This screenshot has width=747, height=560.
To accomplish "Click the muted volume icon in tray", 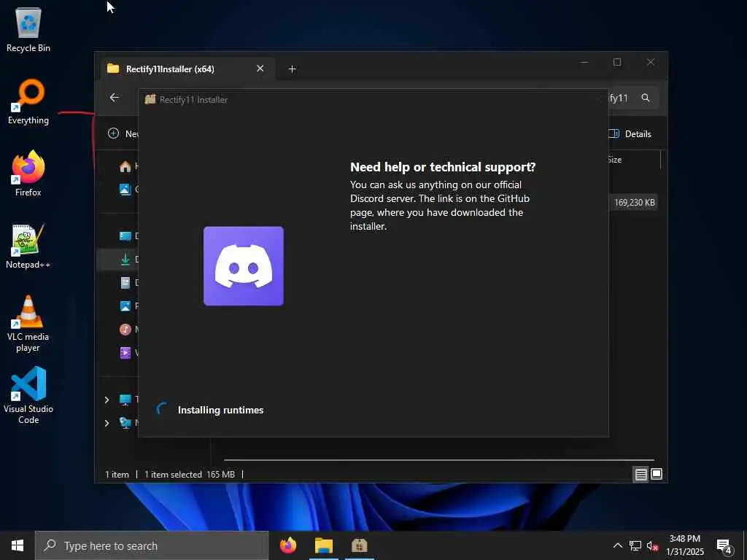I will 653,545.
